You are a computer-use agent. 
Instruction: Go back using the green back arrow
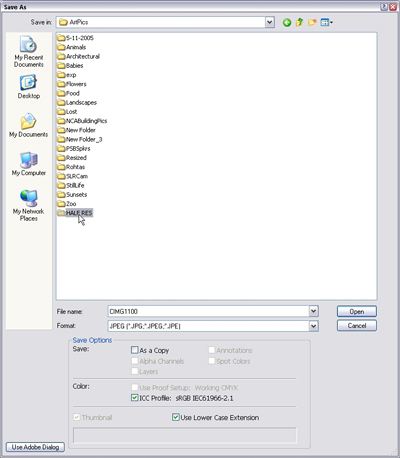[287, 22]
